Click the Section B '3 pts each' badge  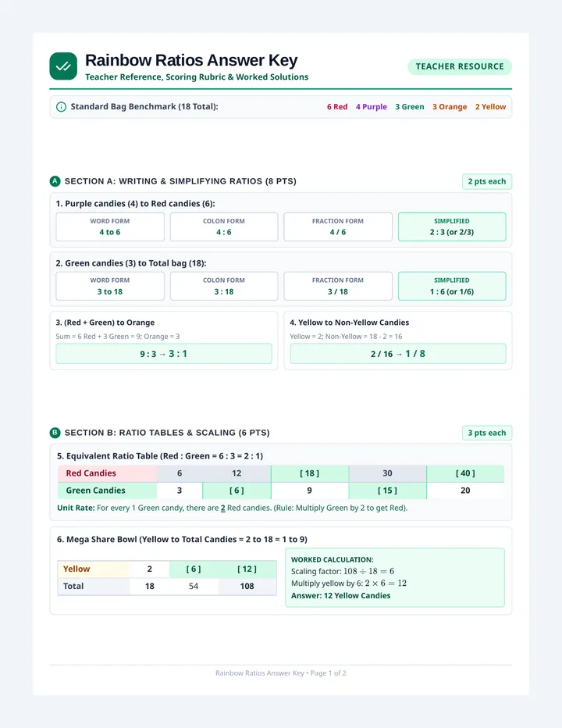pos(487,433)
